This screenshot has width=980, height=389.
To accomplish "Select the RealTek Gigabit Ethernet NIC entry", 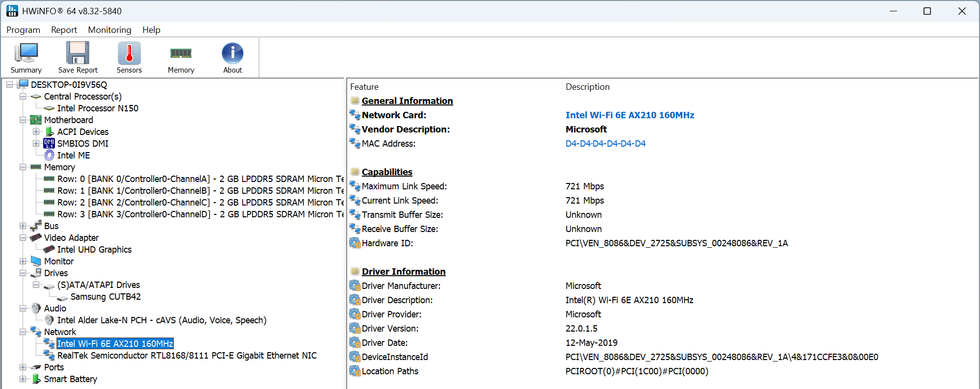I will [187, 355].
